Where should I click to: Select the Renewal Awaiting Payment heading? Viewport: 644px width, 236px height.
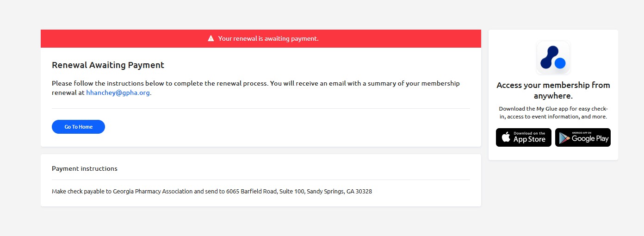click(x=108, y=65)
